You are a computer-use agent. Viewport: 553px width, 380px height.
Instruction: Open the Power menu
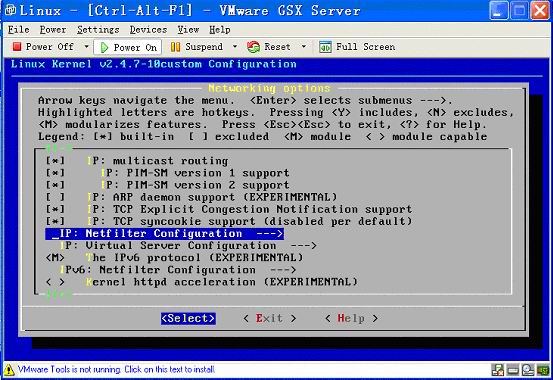coord(53,30)
